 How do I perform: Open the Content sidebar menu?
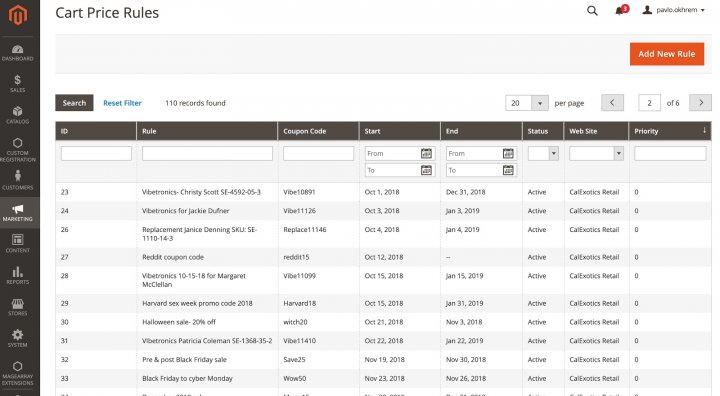(17, 243)
